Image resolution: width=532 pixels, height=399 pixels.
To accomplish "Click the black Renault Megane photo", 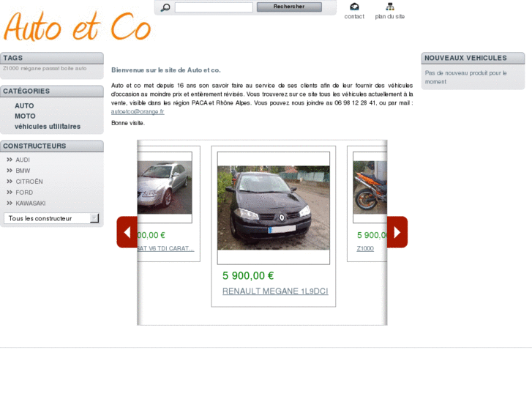I will (x=273, y=207).
